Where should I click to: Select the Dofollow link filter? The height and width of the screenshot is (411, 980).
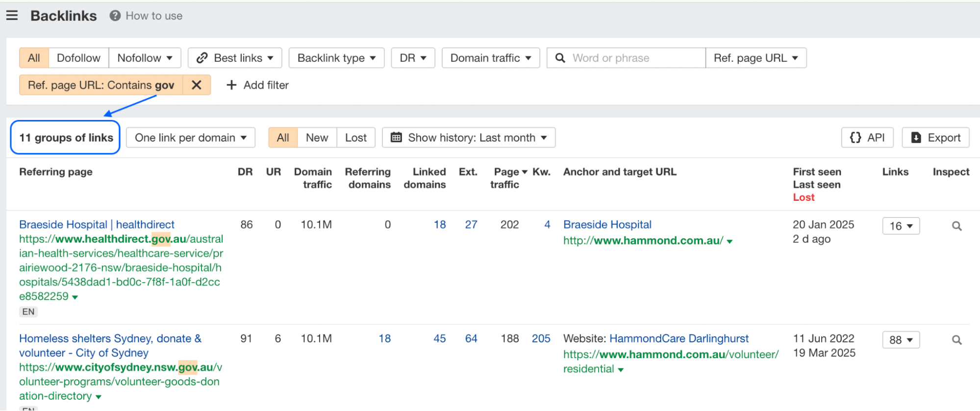point(78,58)
